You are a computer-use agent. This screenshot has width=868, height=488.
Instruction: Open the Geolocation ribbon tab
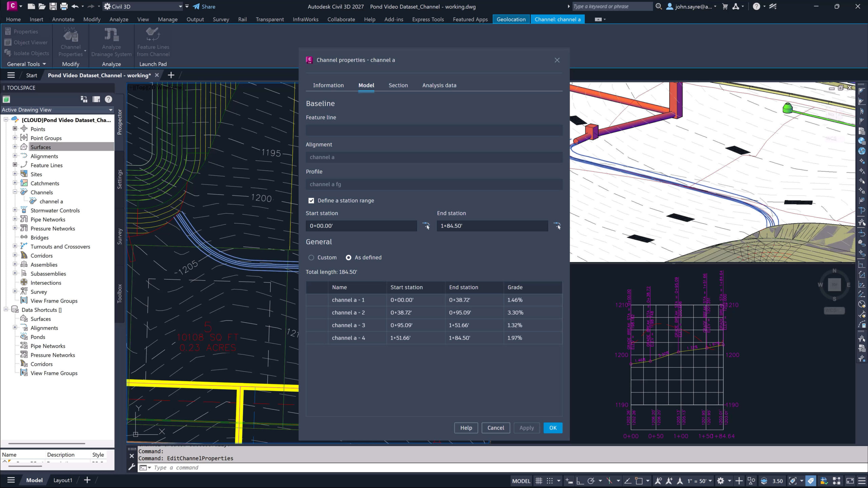511,19
